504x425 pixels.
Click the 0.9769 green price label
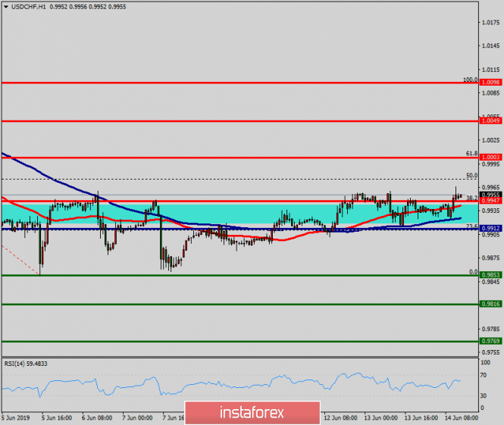click(x=490, y=342)
